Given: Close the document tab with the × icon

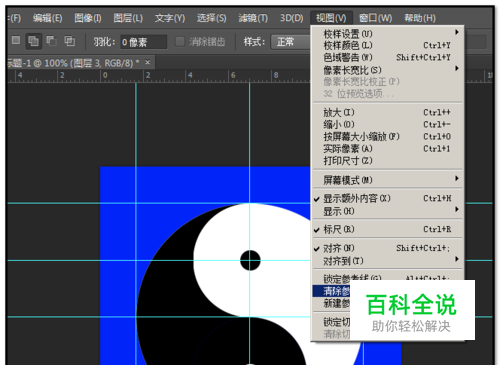Looking at the screenshot, I should 148,62.
